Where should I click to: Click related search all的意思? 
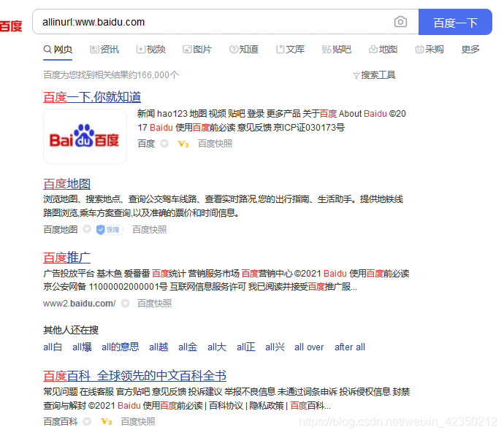[121, 347]
